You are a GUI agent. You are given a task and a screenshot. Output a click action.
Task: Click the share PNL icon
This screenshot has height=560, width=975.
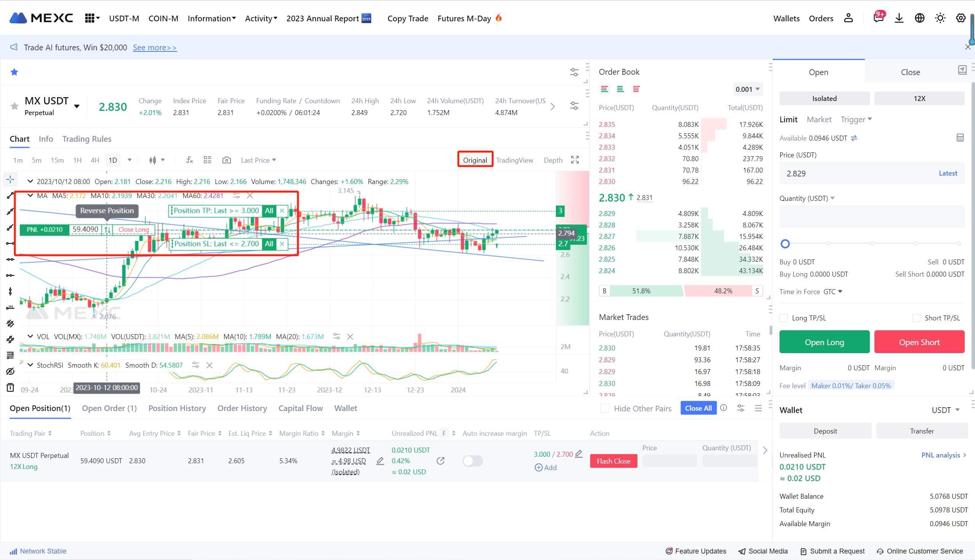[440, 461]
